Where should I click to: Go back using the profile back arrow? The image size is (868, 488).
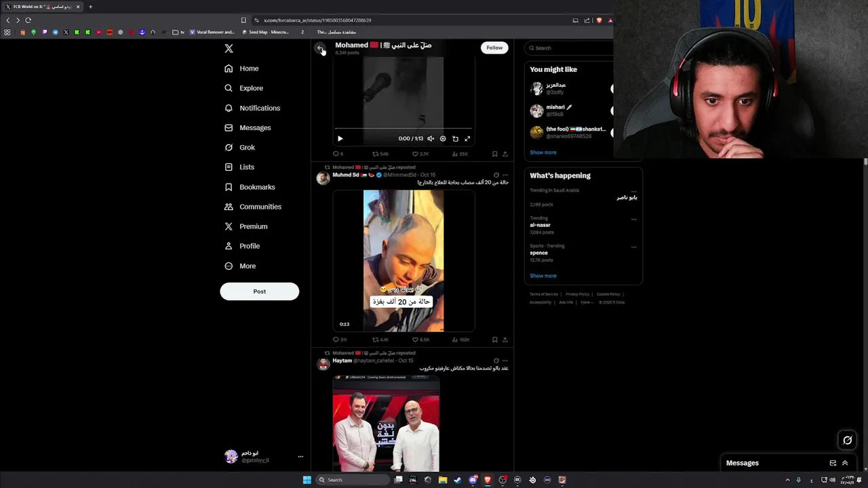point(320,48)
